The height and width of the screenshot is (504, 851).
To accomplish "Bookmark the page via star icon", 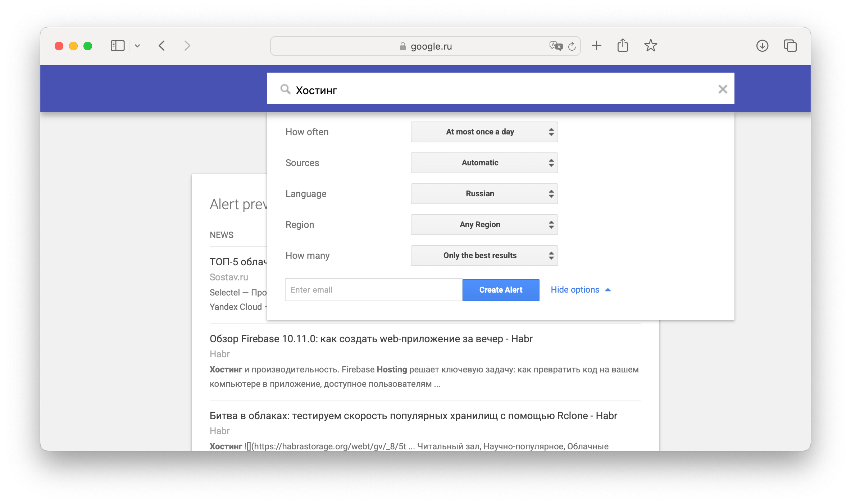I will point(651,46).
